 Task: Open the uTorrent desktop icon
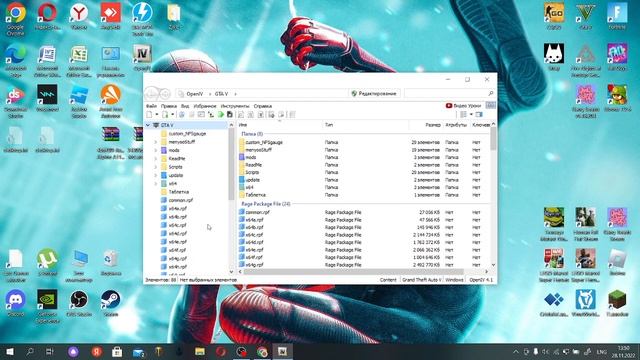pyautogui.click(x=47, y=263)
